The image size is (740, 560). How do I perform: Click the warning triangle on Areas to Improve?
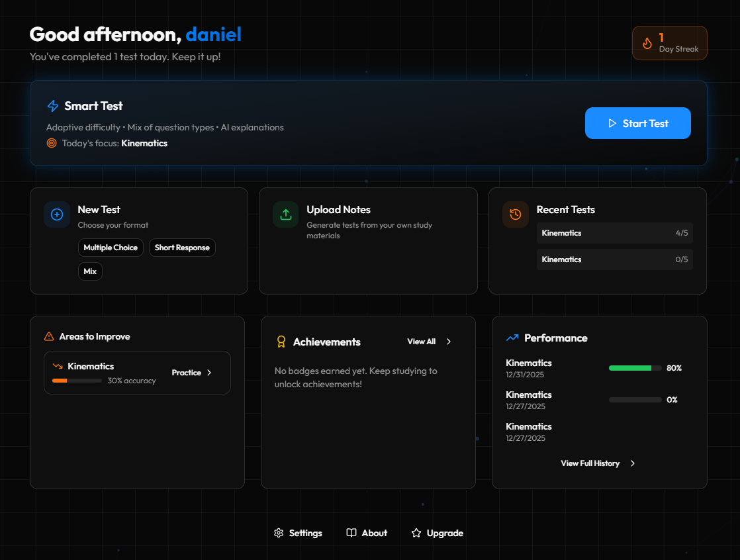(49, 336)
